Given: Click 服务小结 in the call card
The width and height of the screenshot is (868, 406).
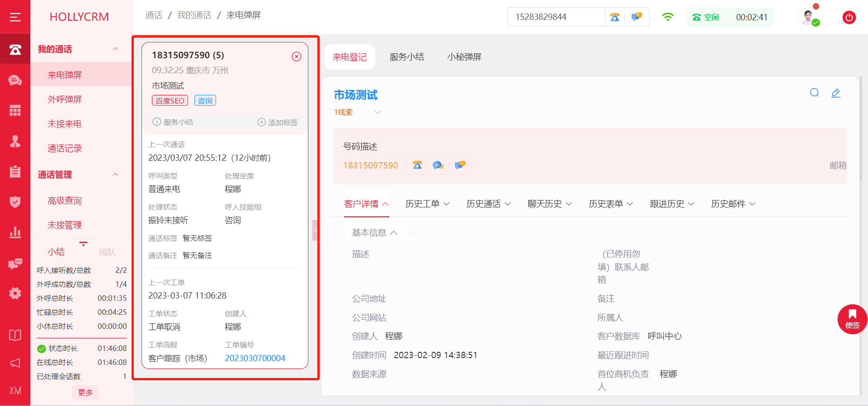Looking at the screenshot, I should 173,122.
